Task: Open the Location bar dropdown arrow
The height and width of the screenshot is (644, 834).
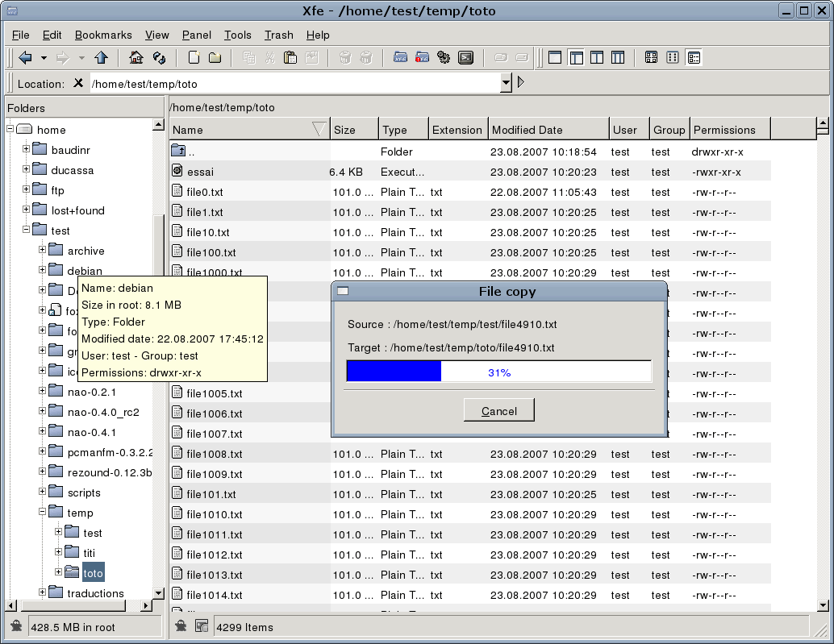Action: pyautogui.click(x=506, y=83)
